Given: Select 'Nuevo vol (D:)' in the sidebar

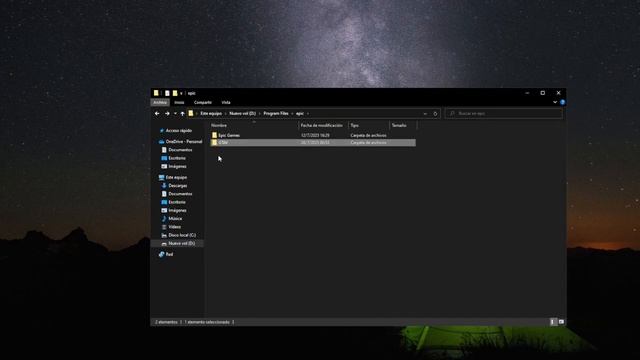Looking at the screenshot, I should pyautogui.click(x=178, y=243).
